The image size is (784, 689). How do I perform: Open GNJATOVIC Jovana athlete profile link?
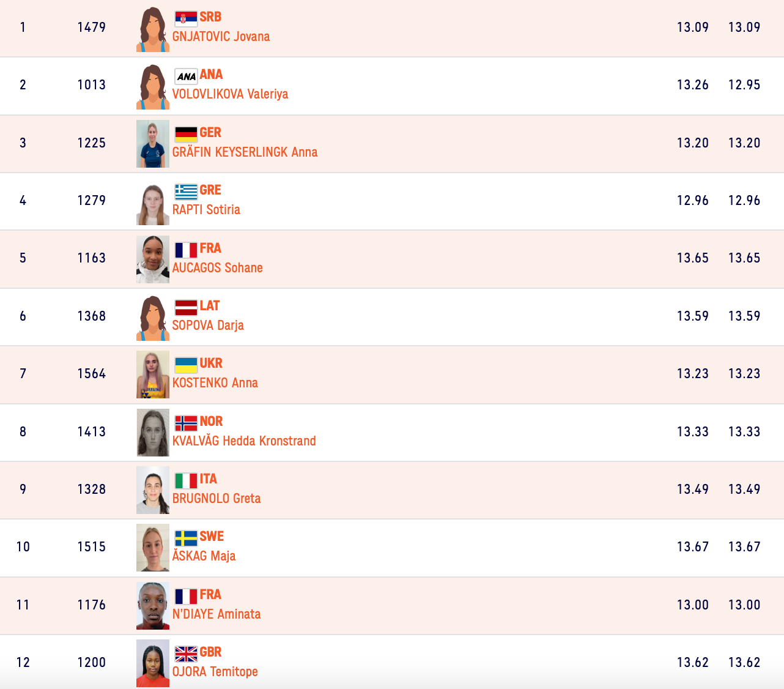coord(221,37)
